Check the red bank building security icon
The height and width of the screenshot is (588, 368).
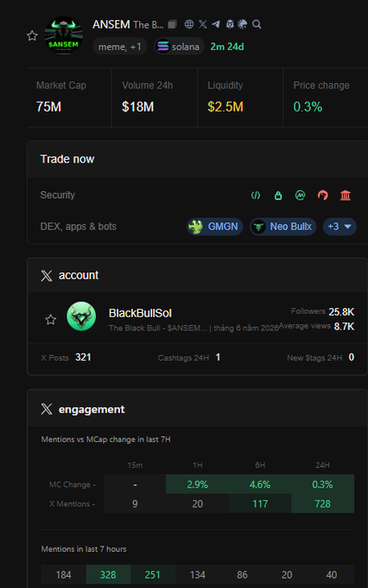coord(346,195)
